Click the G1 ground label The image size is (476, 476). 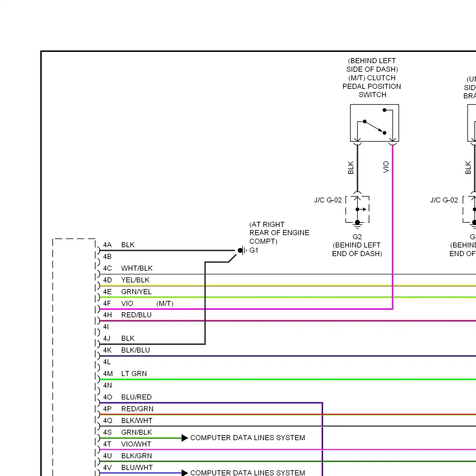point(254,250)
